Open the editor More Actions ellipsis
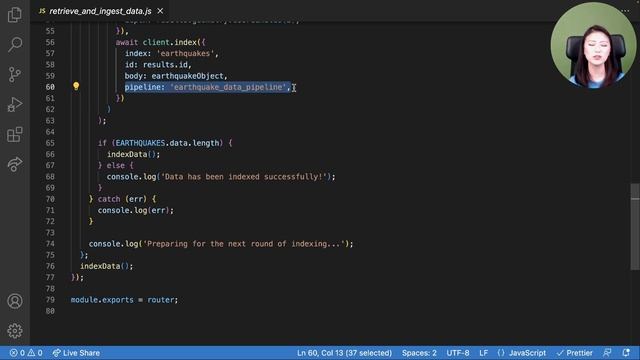Viewport: 640px width, 360px height. pos(625,11)
